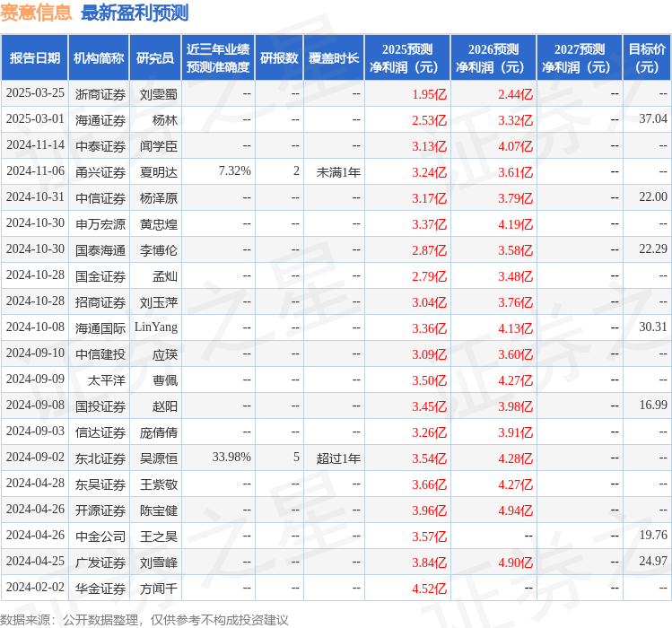The width and height of the screenshot is (672, 628).
Task: Click the 1.95亿 profit value
Action: tap(430, 94)
